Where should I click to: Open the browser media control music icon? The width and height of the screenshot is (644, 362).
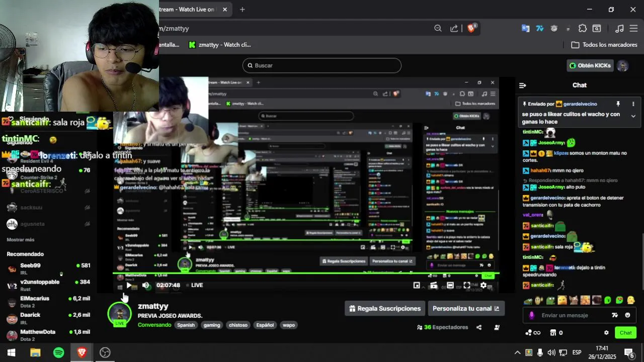pos(620,28)
